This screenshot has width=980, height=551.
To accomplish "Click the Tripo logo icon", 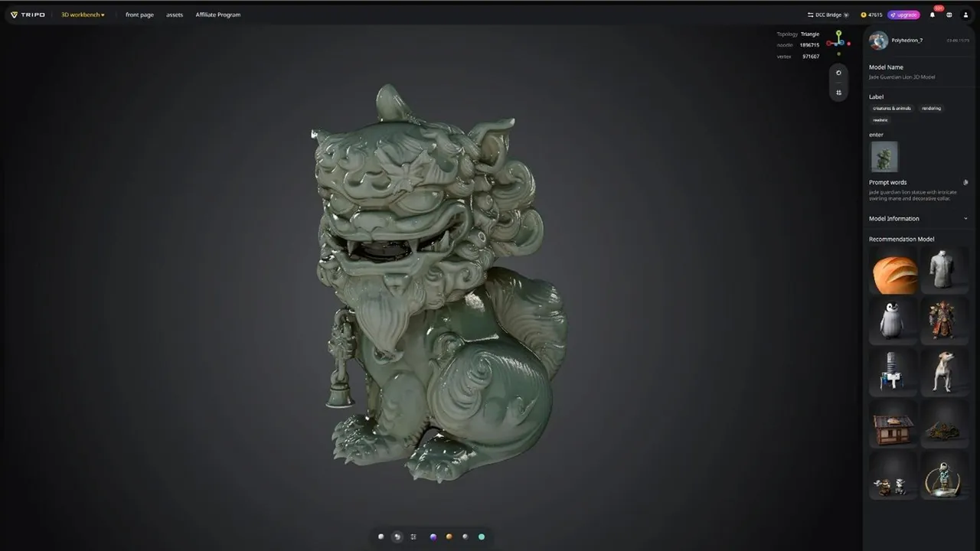I will 14,15.
